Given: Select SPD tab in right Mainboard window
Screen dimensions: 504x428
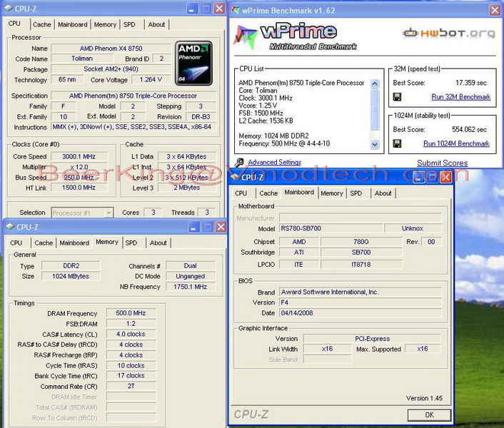Looking at the screenshot, I should click(x=356, y=193).
